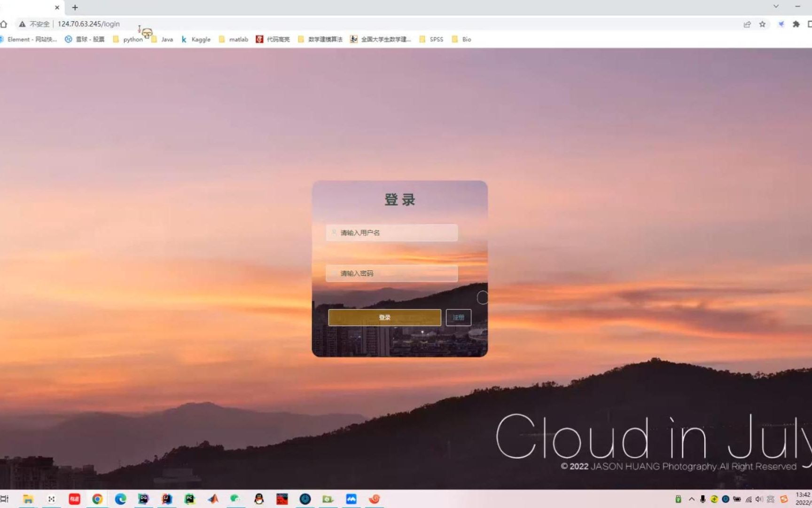Open the Bio bookmark folder
Image resolution: width=812 pixels, height=508 pixels.
461,40
